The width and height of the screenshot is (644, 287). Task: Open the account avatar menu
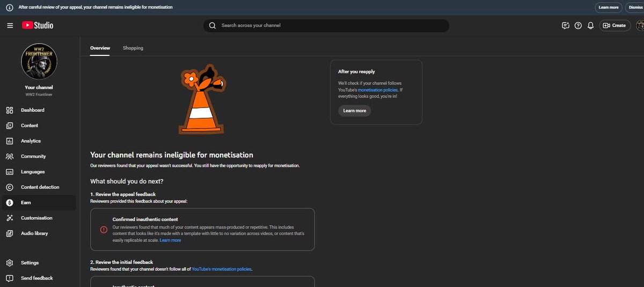tap(640, 25)
